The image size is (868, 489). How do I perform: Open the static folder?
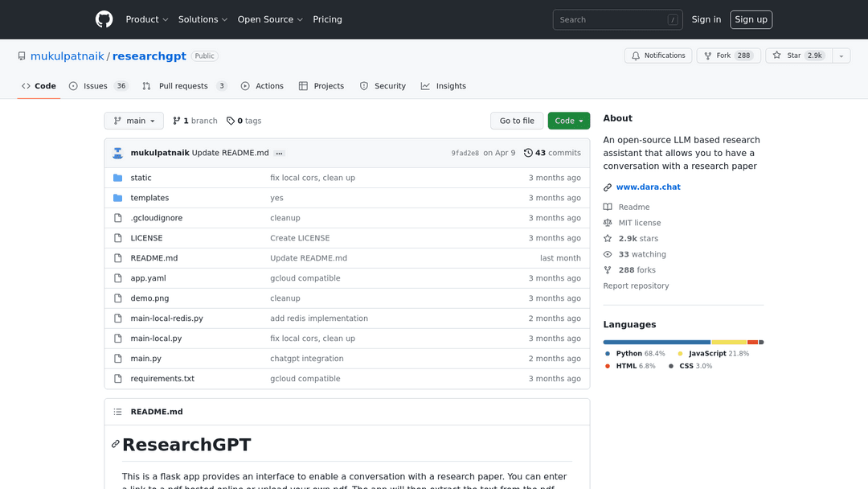[141, 178]
